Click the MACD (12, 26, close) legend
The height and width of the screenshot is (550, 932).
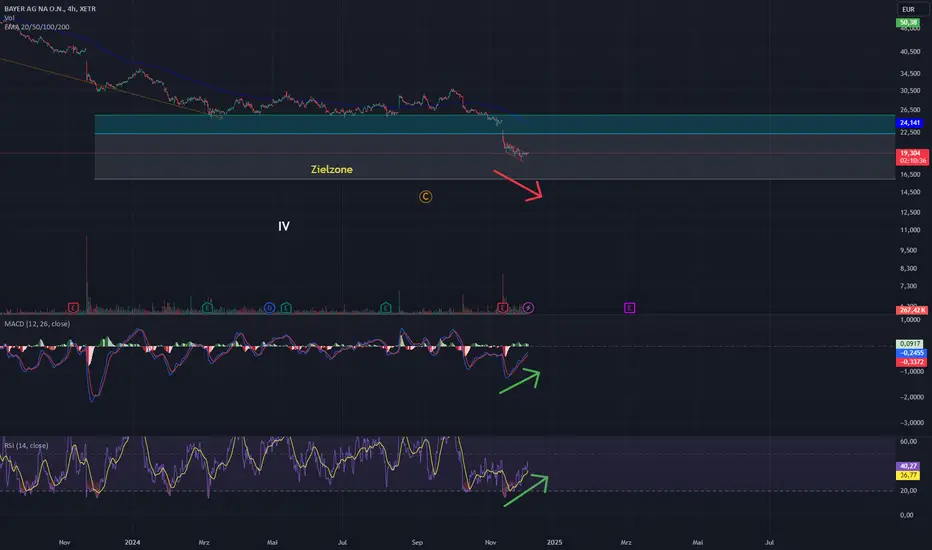[37, 324]
